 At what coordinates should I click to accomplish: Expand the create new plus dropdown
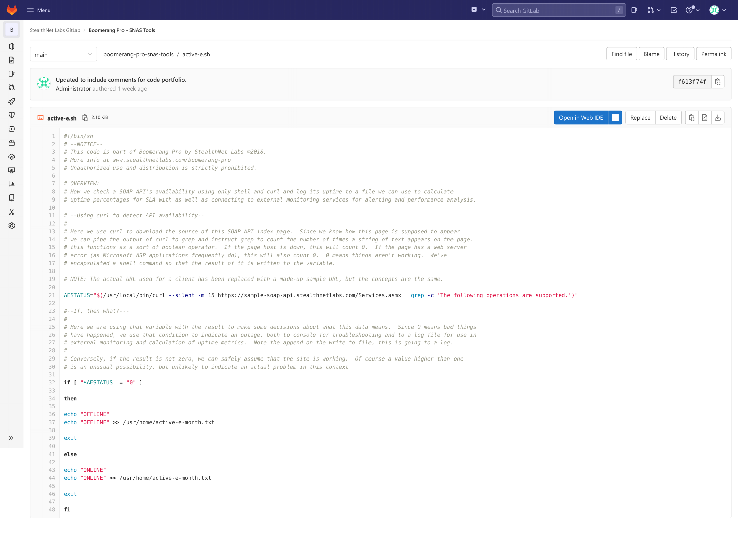(x=478, y=10)
